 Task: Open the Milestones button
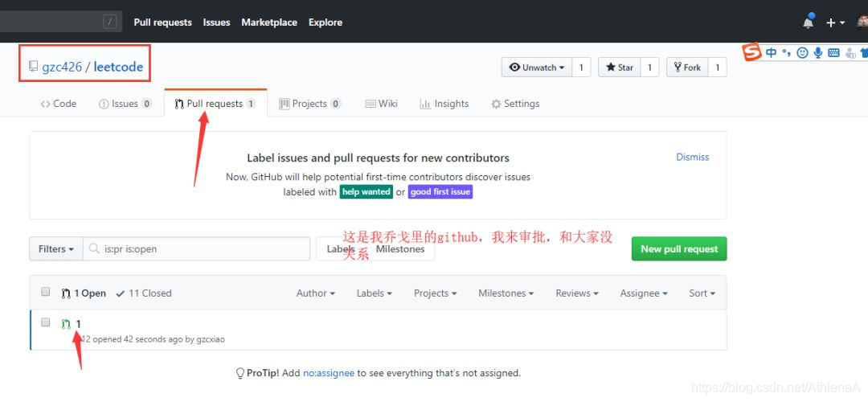[400, 249]
